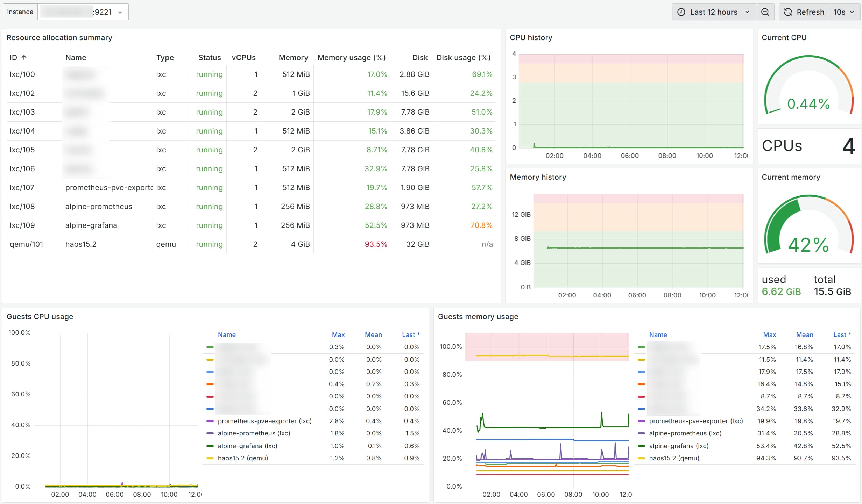Click the Current CPU gauge panel title
Viewport: 862px width, 504px height.
(x=784, y=38)
